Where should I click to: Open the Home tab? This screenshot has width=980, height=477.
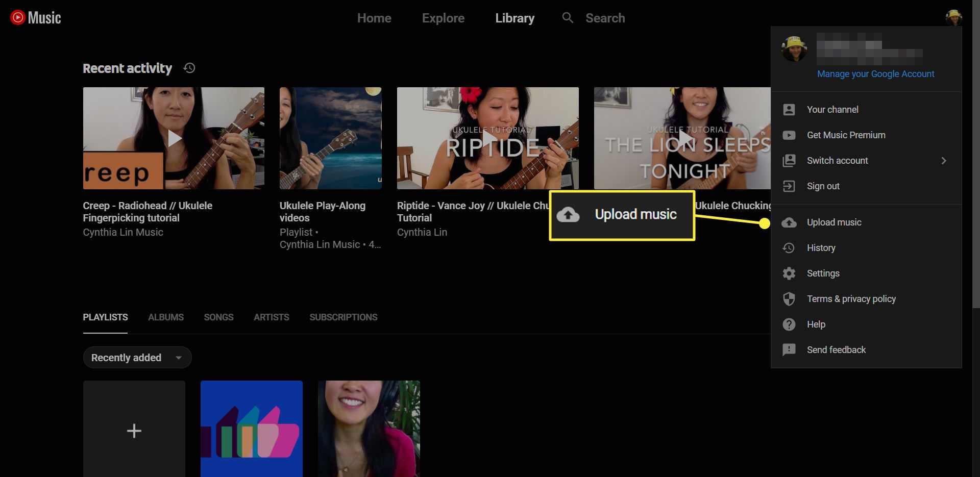[374, 18]
